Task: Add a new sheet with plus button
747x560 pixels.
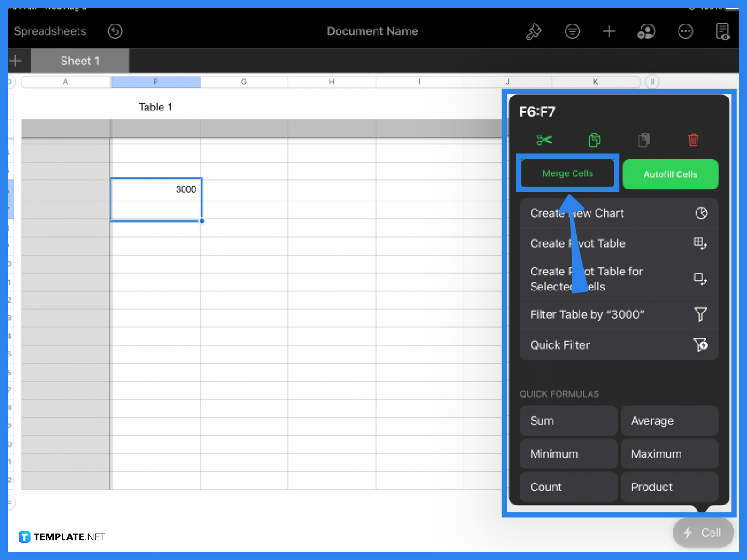Action: 16,61
